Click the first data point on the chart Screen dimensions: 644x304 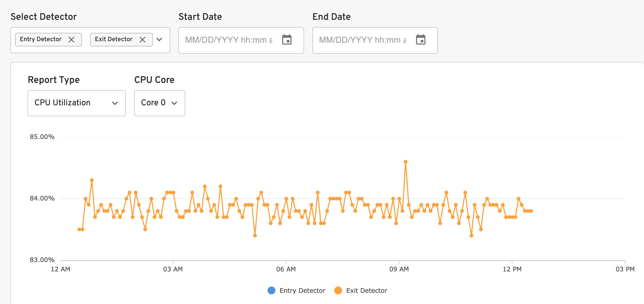tap(79, 229)
